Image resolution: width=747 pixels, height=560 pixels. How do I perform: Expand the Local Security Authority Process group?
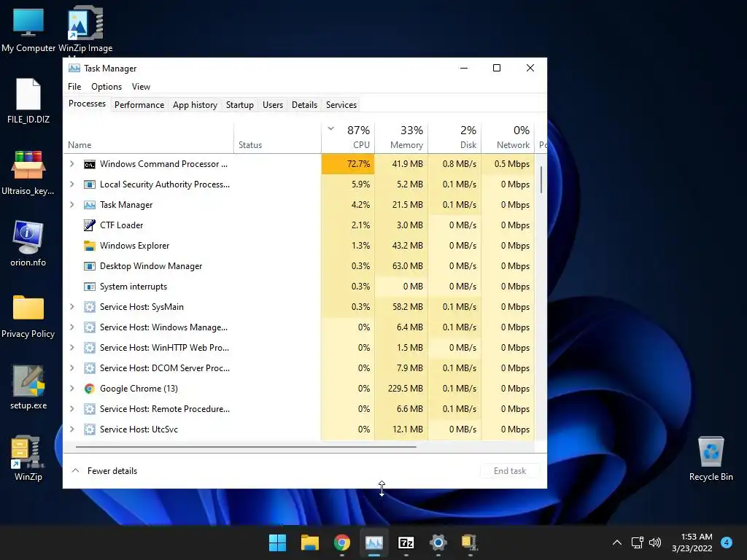click(72, 184)
